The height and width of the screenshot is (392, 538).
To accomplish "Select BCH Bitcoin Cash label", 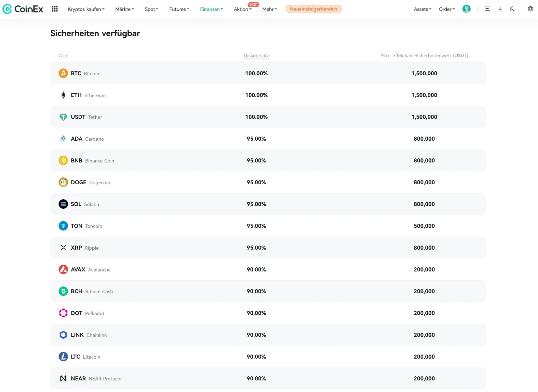I will tap(92, 291).
